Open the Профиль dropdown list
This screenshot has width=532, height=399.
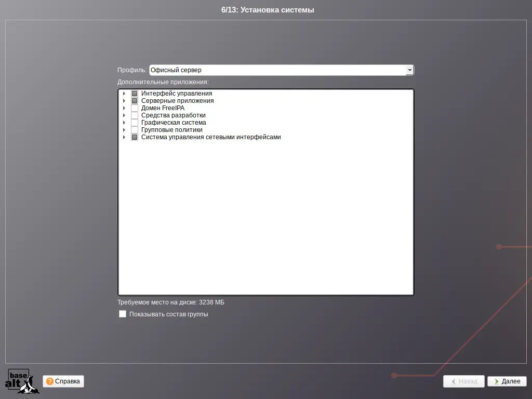[x=409, y=70]
